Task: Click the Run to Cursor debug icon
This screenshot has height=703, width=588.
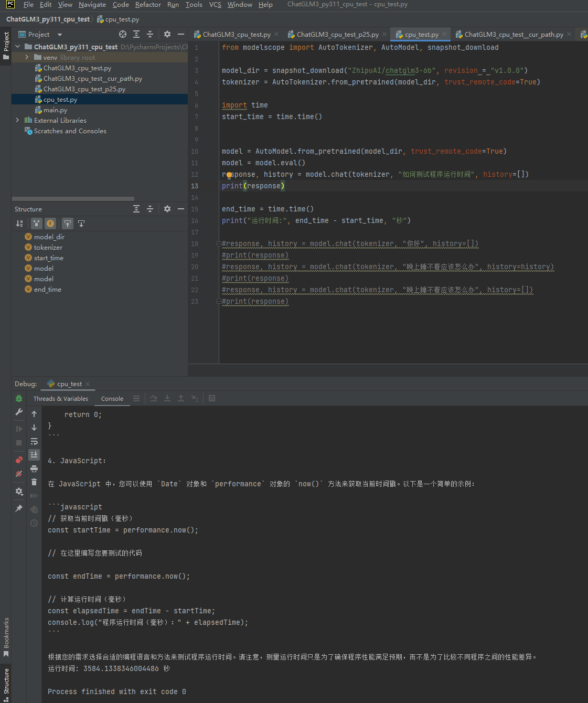Action: 195,399
